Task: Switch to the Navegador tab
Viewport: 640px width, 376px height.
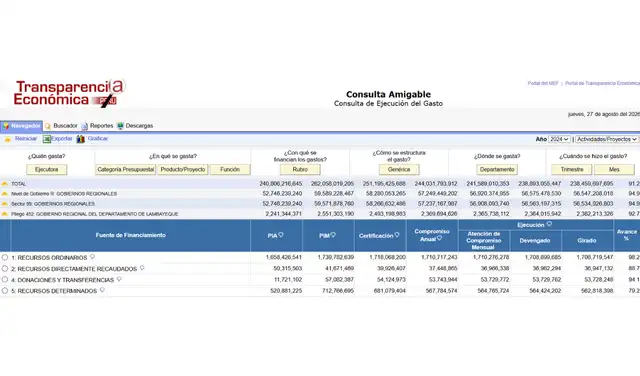Action: coord(22,126)
